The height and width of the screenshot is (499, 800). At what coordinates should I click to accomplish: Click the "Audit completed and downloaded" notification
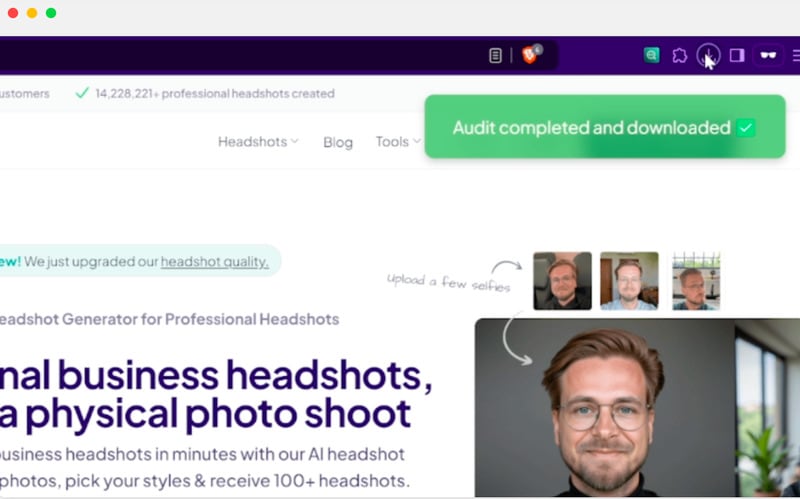coord(592,128)
